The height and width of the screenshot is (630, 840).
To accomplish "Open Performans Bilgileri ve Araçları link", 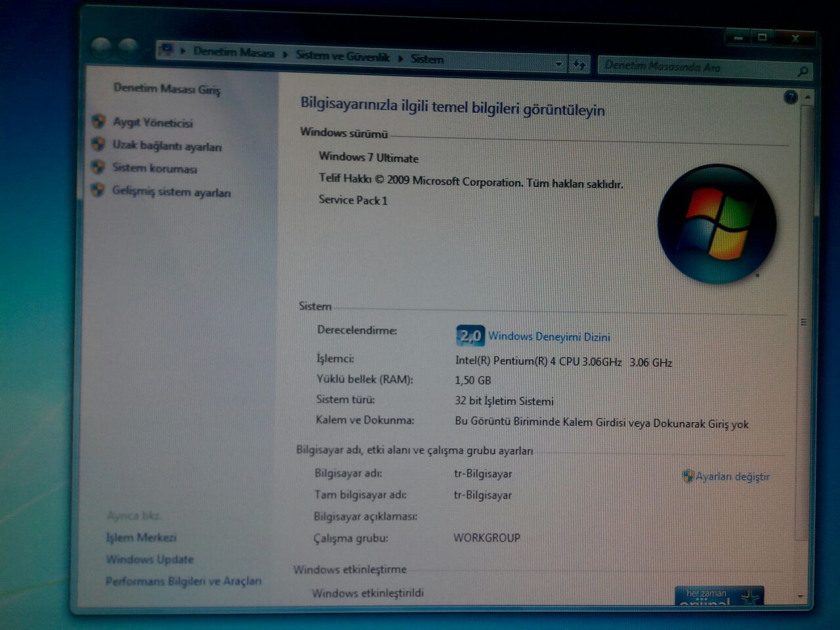I will pos(183,581).
